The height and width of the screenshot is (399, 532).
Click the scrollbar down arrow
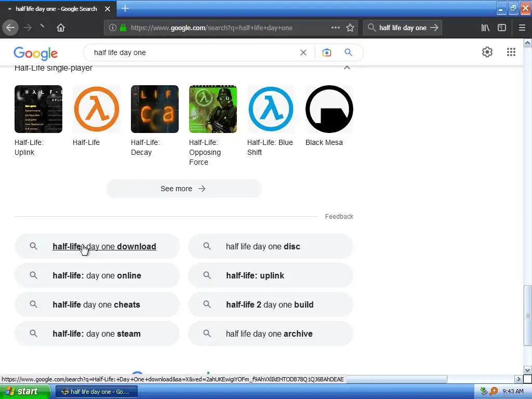[x=527, y=370]
